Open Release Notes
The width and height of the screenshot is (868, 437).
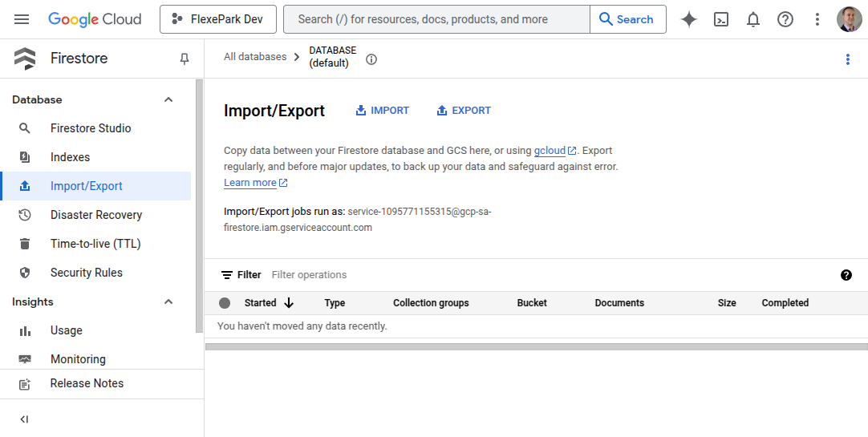87,383
